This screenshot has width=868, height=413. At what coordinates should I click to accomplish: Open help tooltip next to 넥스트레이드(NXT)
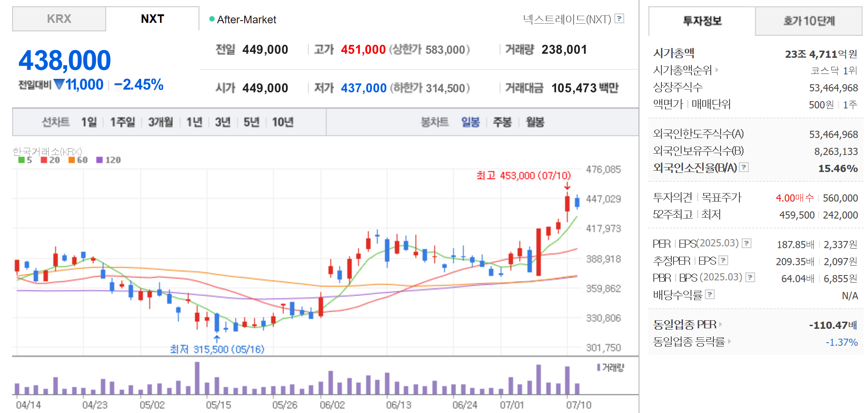click(620, 19)
